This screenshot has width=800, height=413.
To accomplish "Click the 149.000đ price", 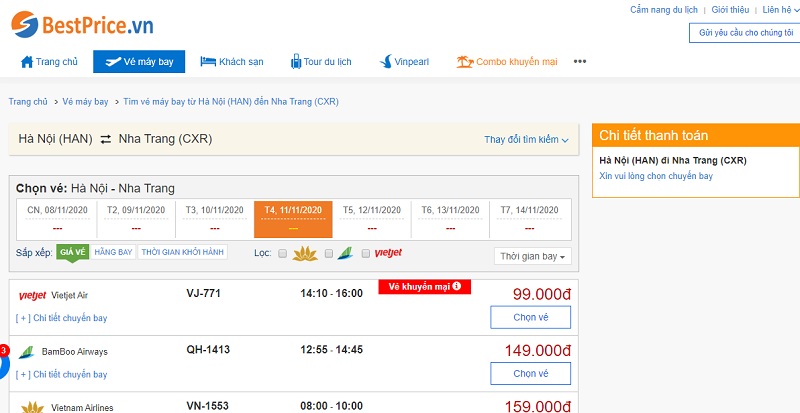I will (538, 351).
